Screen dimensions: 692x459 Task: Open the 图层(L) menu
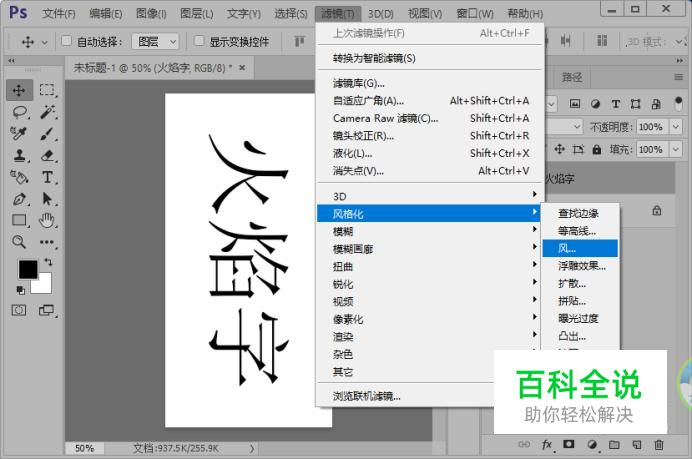[197, 14]
